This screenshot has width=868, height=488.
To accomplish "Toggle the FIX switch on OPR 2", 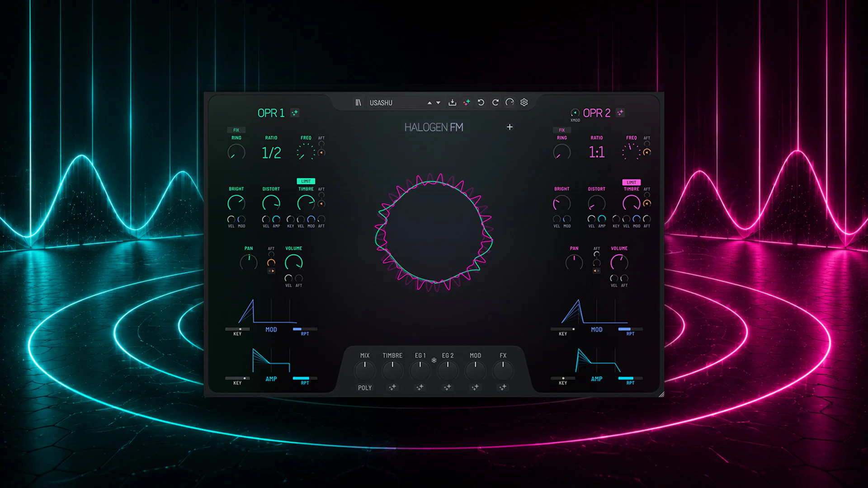I will [x=561, y=130].
